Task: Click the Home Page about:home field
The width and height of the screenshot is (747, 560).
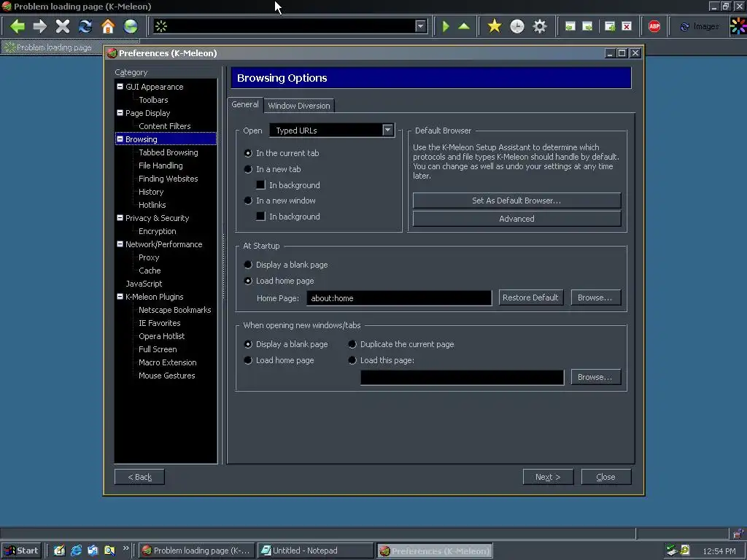Action: 399,298
